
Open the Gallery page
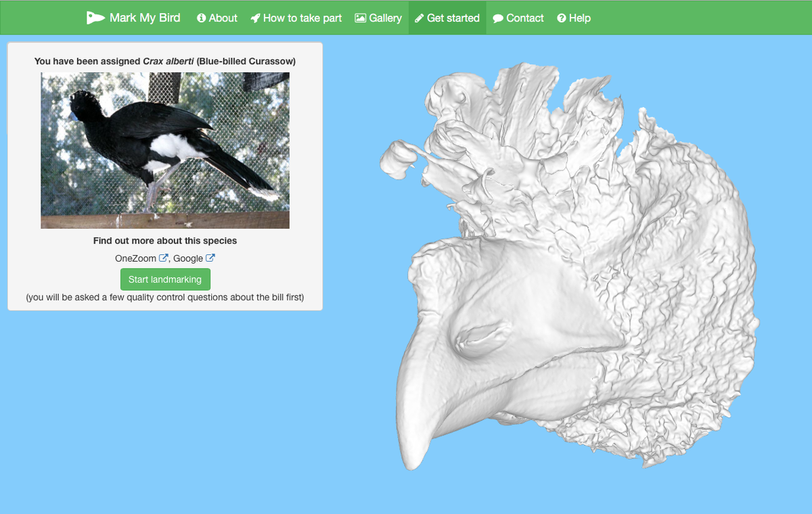click(x=378, y=18)
